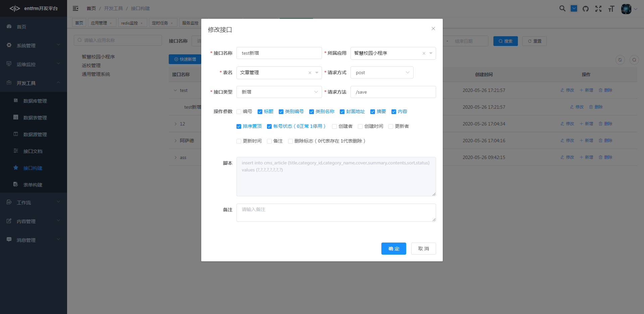Uncheck the 排序置顶 checkbox
Screen dimensions: 644x314
click(239, 126)
